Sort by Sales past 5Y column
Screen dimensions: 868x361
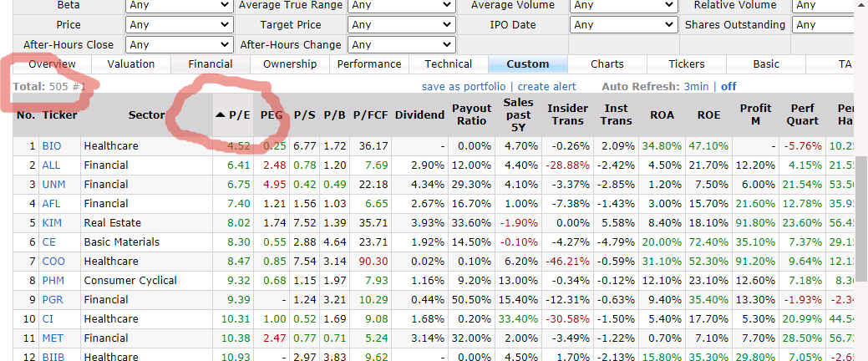(x=518, y=114)
